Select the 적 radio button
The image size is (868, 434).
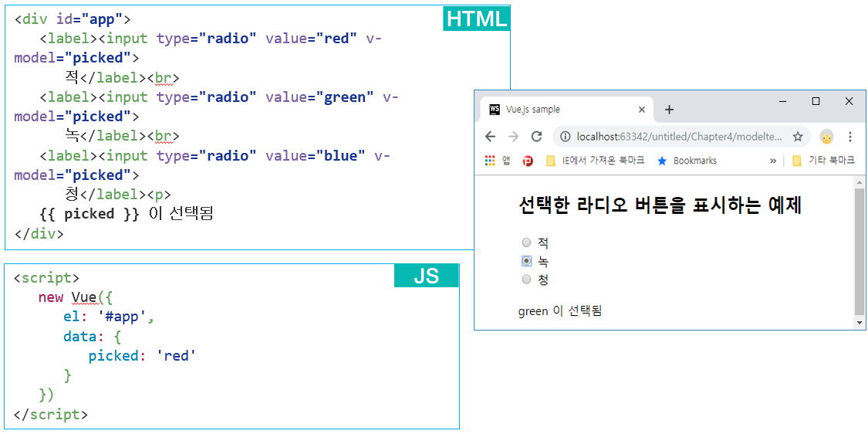526,242
